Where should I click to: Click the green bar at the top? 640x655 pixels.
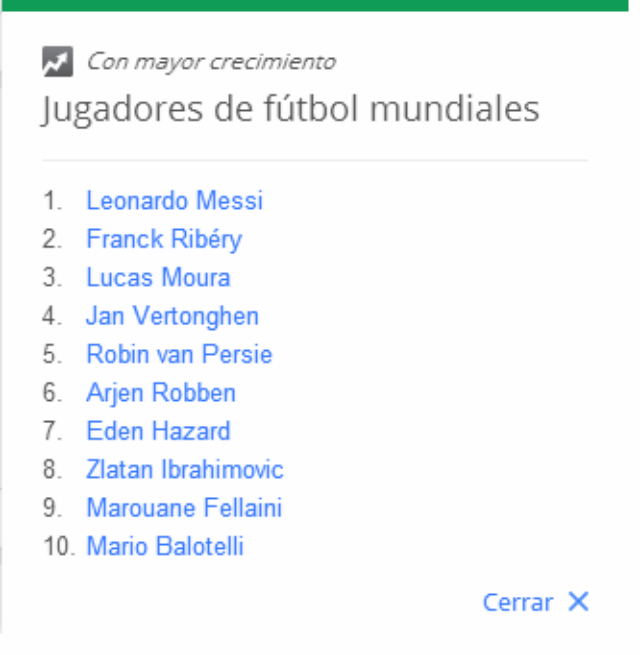click(320, 5)
